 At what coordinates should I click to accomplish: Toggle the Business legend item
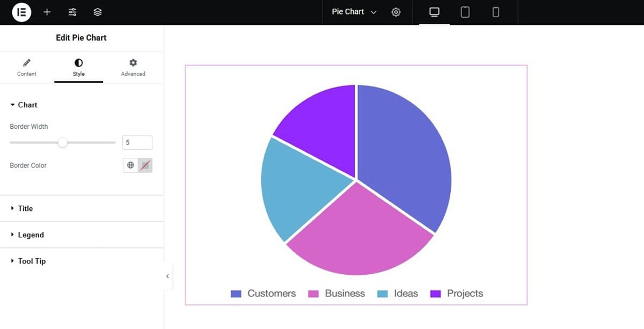(336, 294)
